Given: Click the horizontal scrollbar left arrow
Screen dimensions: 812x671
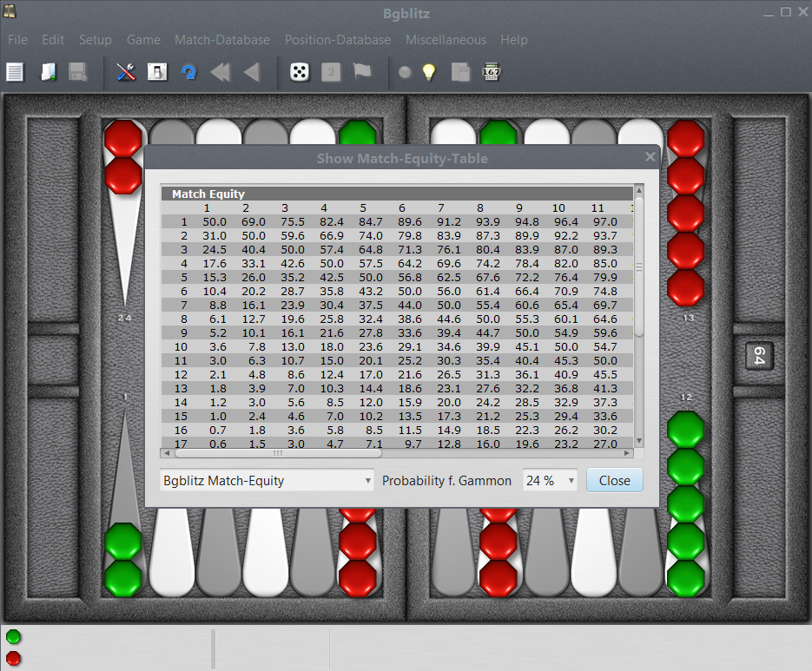Looking at the screenshot, I should tap(167, 453).
